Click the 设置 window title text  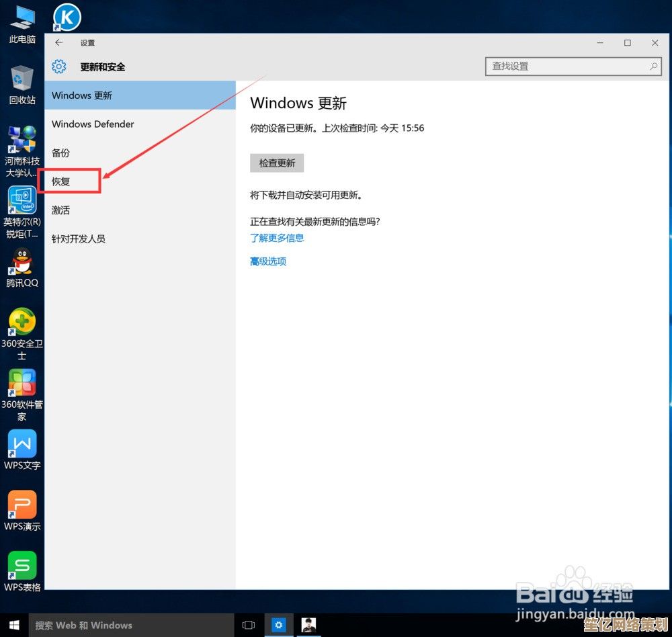click(x=87, y=43)
